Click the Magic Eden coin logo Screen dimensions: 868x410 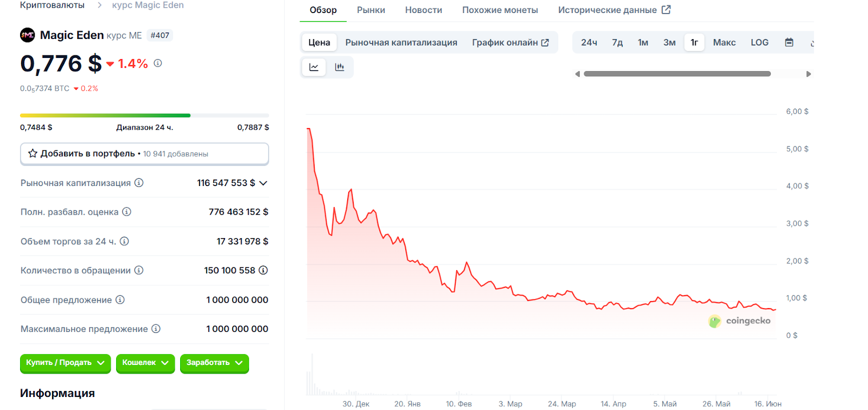(x=27, y=35)
